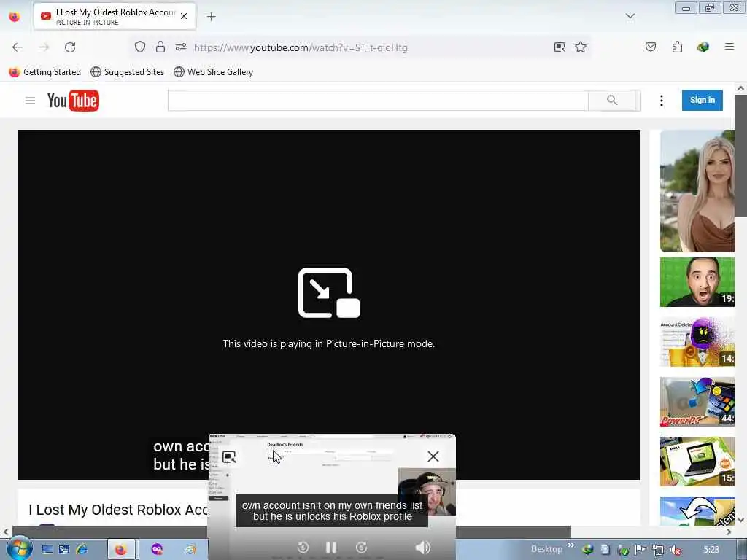
Task: Open the muted volume tray icon
Action: pos(675,550)
